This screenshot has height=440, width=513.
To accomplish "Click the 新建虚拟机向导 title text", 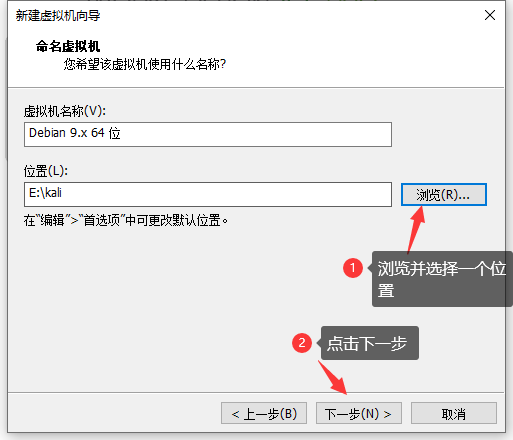I will pos(58,15).
